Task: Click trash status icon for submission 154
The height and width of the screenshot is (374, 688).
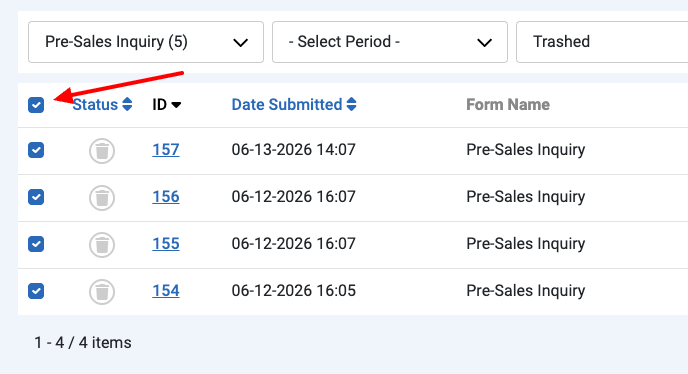Action: (102, 292)
